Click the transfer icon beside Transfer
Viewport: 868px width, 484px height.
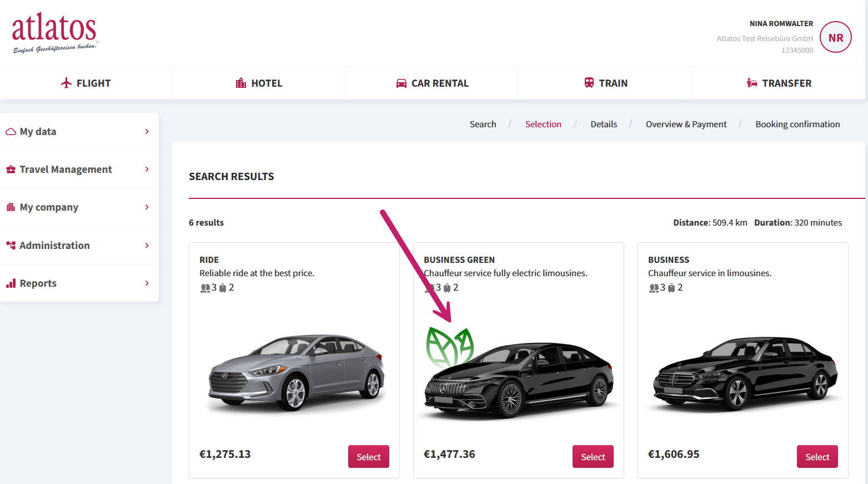(x=752, y=83)
